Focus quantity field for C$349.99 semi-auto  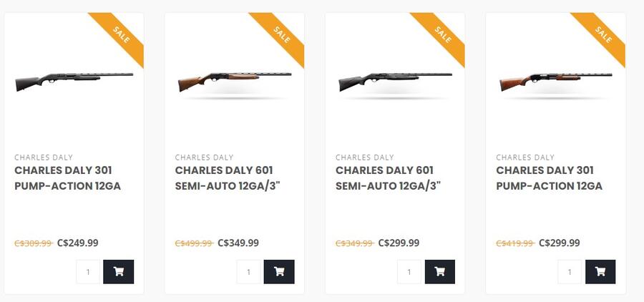(249, 272)
